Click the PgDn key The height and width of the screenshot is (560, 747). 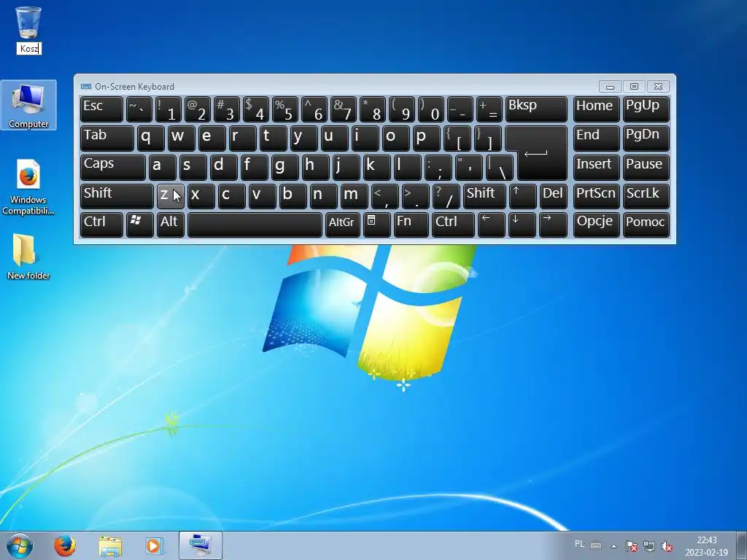(646, 139)
